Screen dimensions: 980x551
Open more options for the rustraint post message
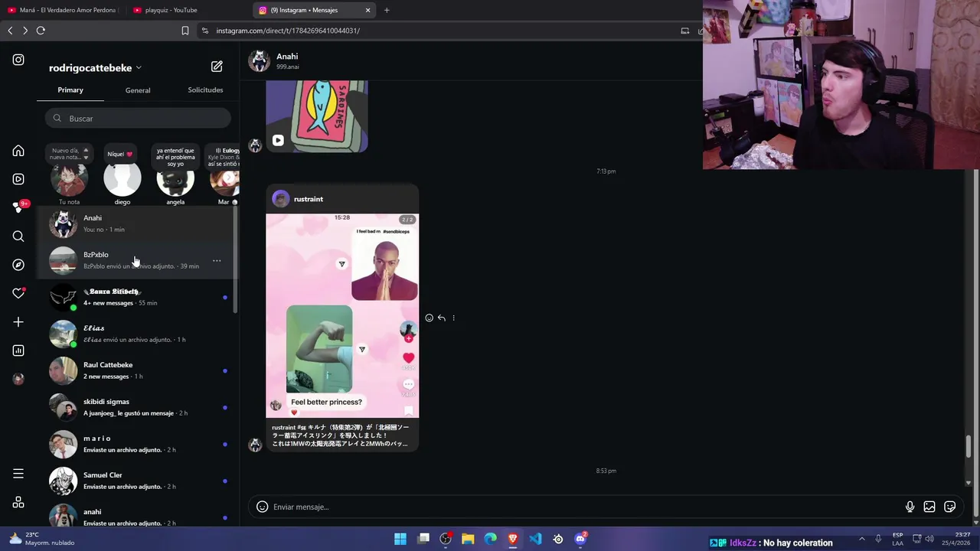tap(453, 318)
